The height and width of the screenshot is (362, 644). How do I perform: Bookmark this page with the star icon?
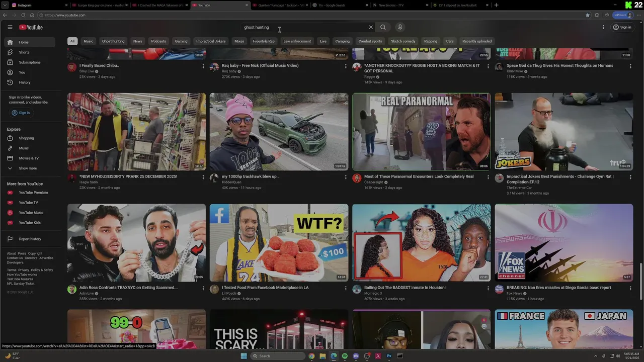click(588, 15)
